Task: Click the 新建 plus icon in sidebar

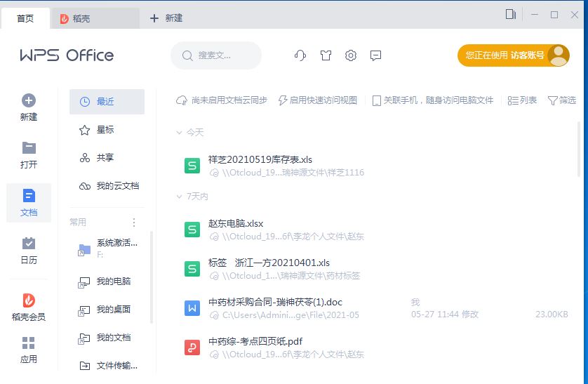Action: (29, 101)
